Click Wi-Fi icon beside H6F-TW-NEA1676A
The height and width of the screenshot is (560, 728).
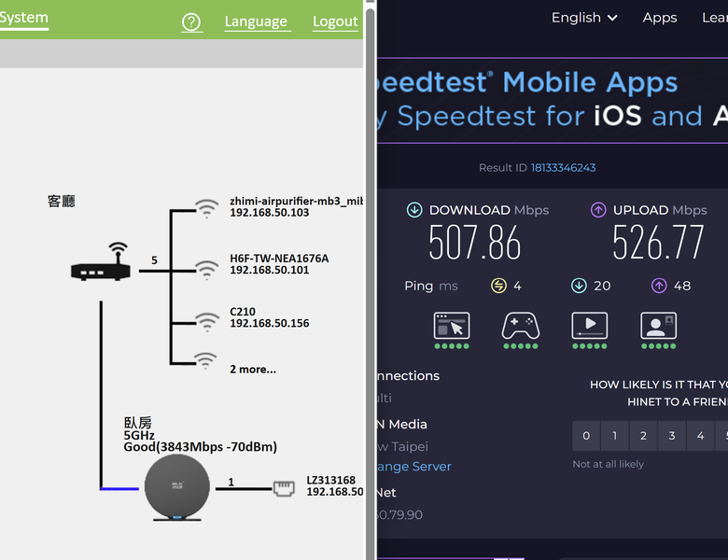206,270
